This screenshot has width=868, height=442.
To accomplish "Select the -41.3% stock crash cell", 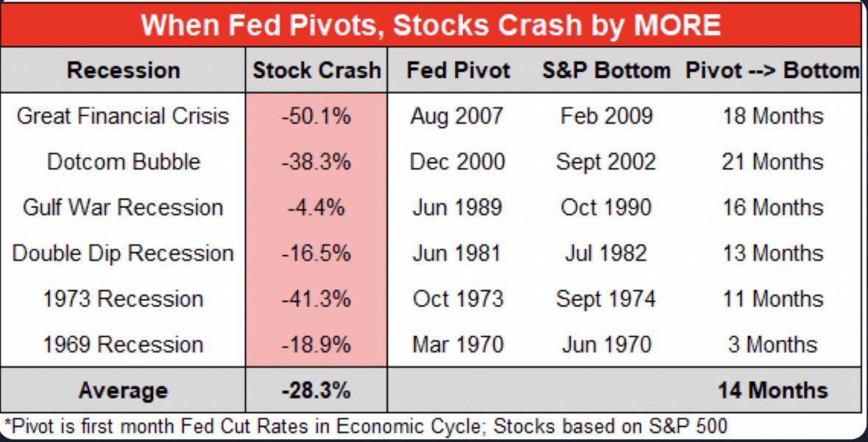I will 317,299.
